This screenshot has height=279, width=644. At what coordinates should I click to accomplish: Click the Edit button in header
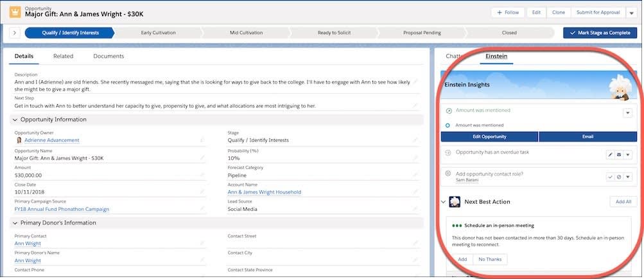[536, 13]
